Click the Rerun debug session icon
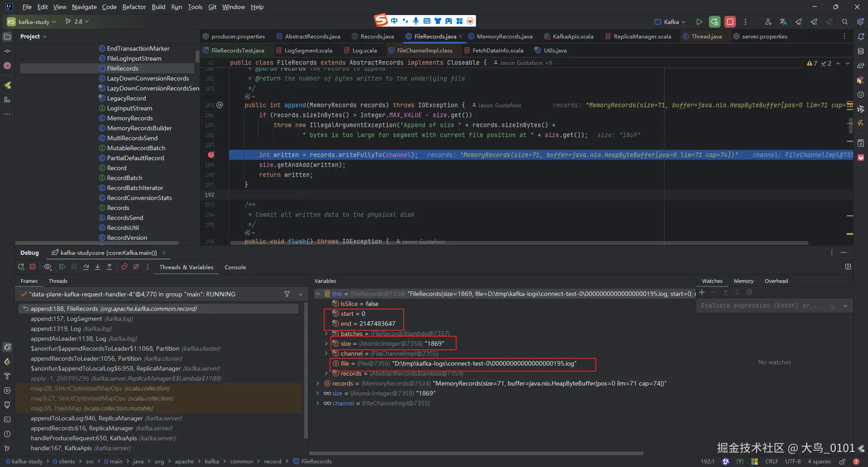This screenshot has width=868, height=467. tap(21, 267)
